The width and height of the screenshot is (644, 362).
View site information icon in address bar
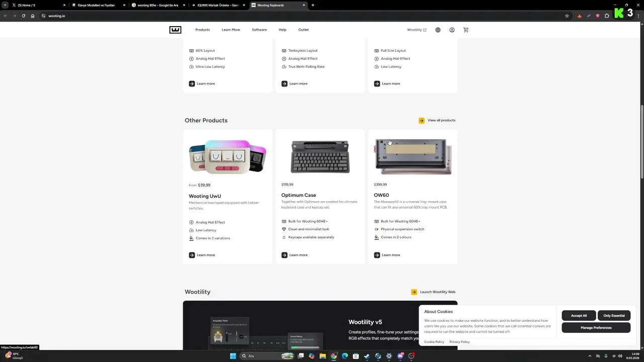pos(43,16)
